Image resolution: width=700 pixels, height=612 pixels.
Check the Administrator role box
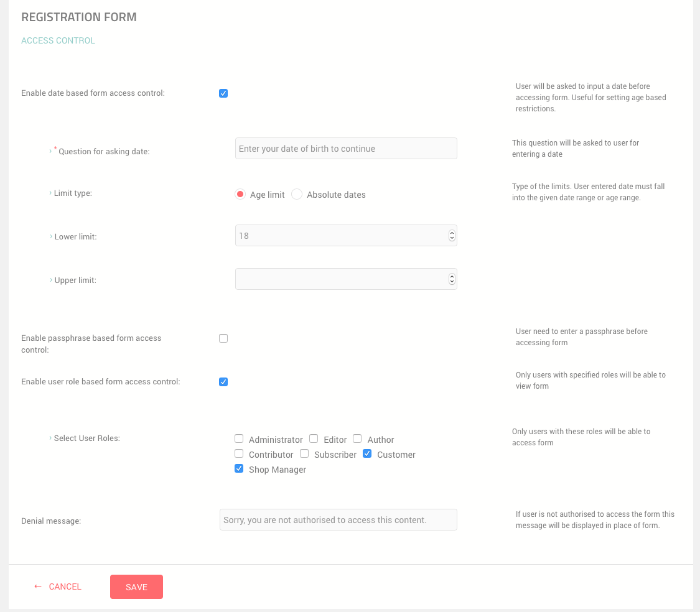coord(239,438)
